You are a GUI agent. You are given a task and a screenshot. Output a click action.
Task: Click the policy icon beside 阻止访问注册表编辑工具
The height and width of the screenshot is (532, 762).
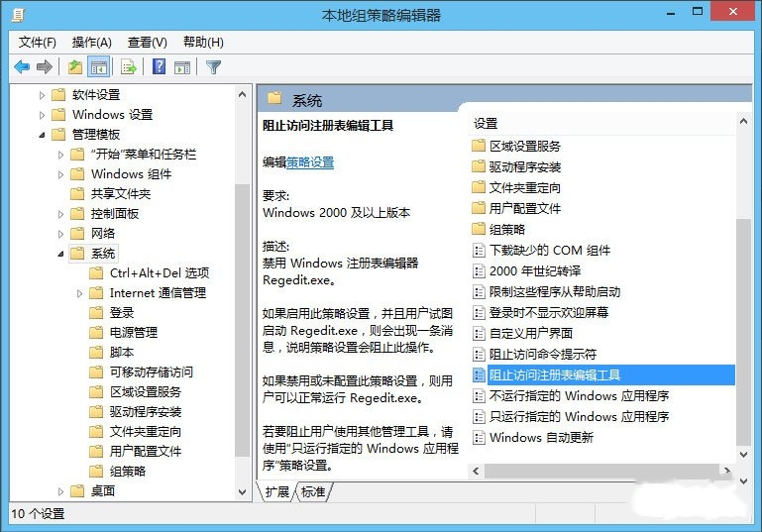479,375
